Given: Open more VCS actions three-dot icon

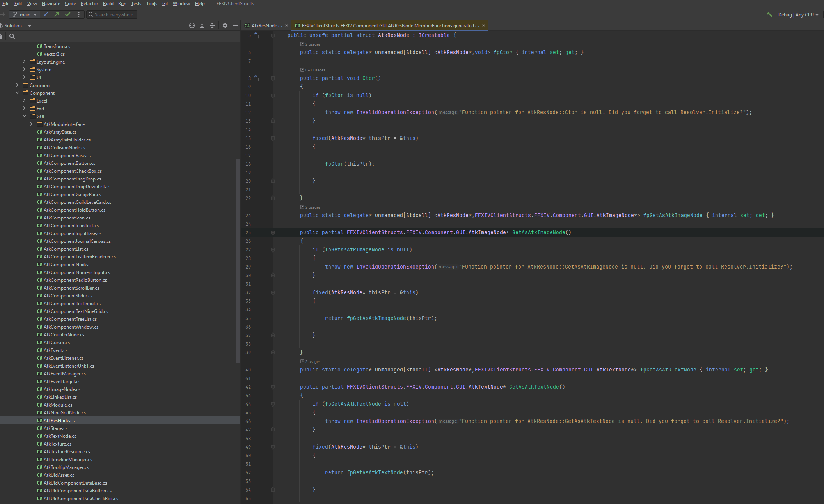Looking at the screenshot, I should coord(79,14).
